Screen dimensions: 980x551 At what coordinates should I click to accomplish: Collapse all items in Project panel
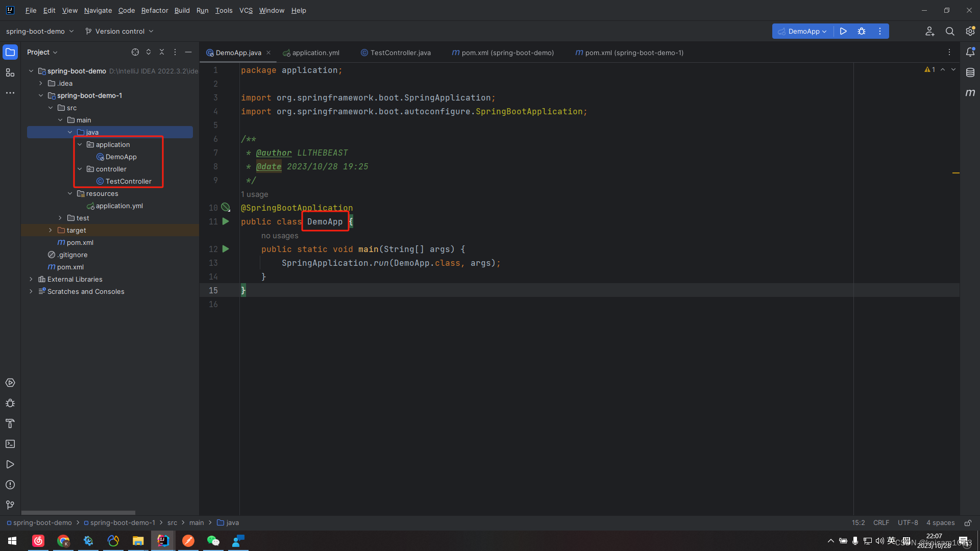click(162, 52)
